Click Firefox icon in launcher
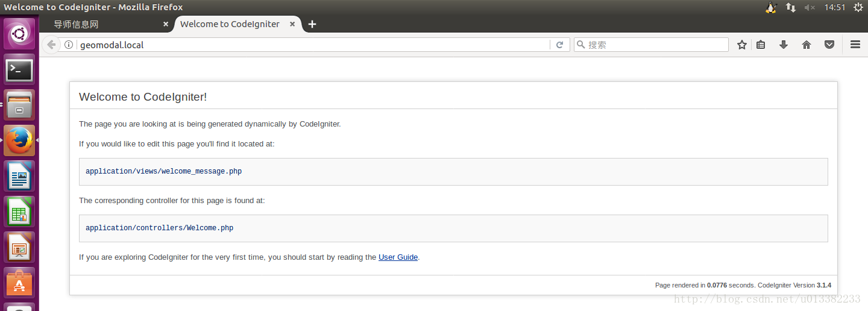 click(19, 140)
